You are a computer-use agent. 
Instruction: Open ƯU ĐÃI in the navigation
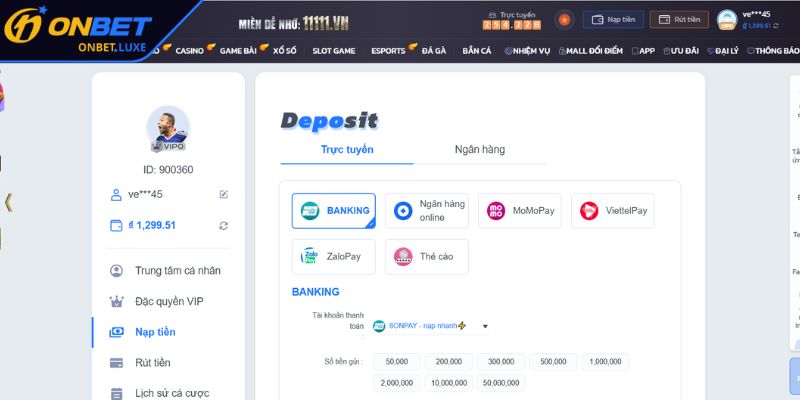click(681, 51)
